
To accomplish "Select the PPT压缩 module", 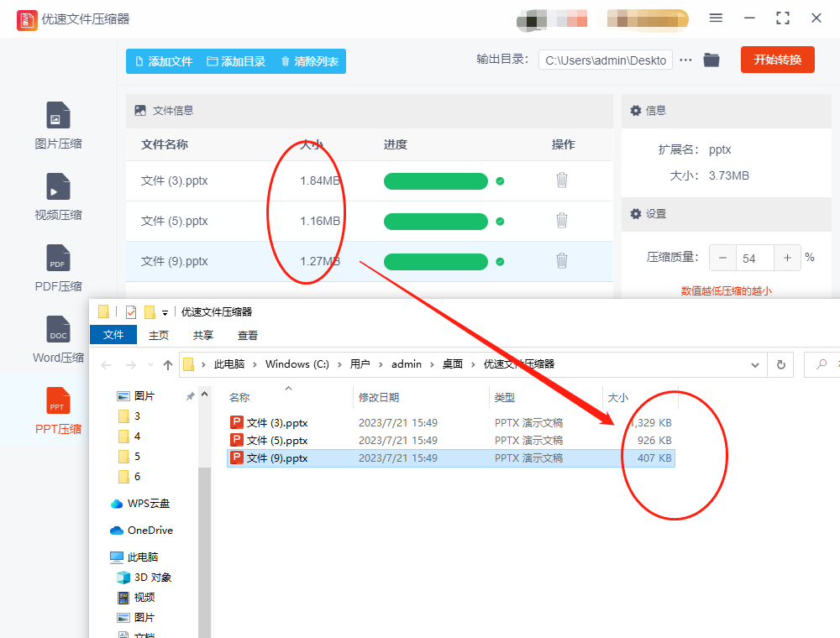I will (x=58, y=411).
